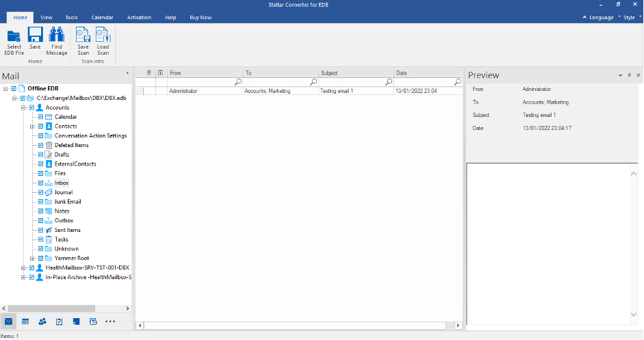The height and width of the screenshot is (340, 644).
Task: Expand the HealthMailbox-SRV-TST-001-DBX node
Action: [23, 267]
